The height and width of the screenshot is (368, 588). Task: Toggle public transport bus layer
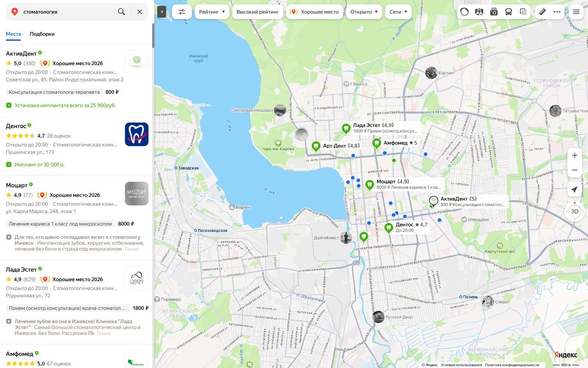[509, 12]
